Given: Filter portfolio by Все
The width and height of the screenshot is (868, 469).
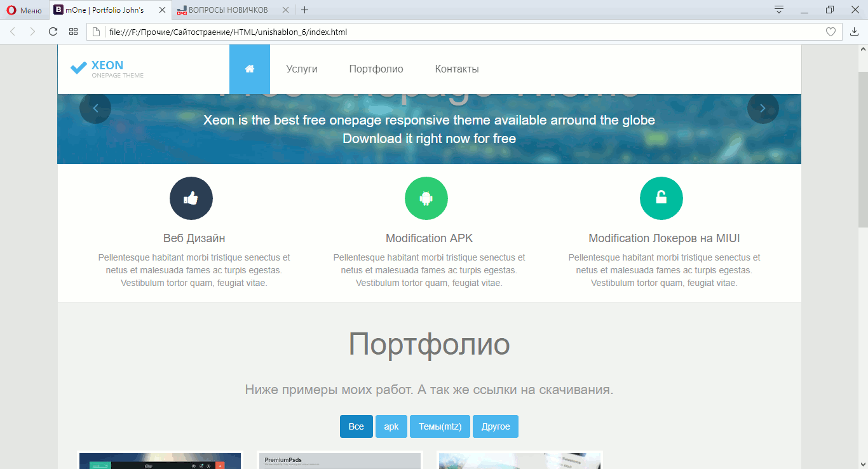Looking at the screenshot, I should 356,426.
